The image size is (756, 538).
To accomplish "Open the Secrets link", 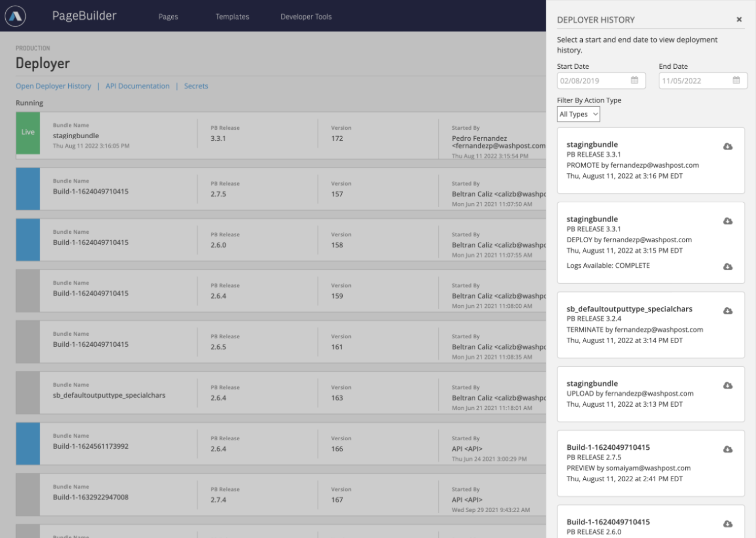I will click(x=196, y=86).
